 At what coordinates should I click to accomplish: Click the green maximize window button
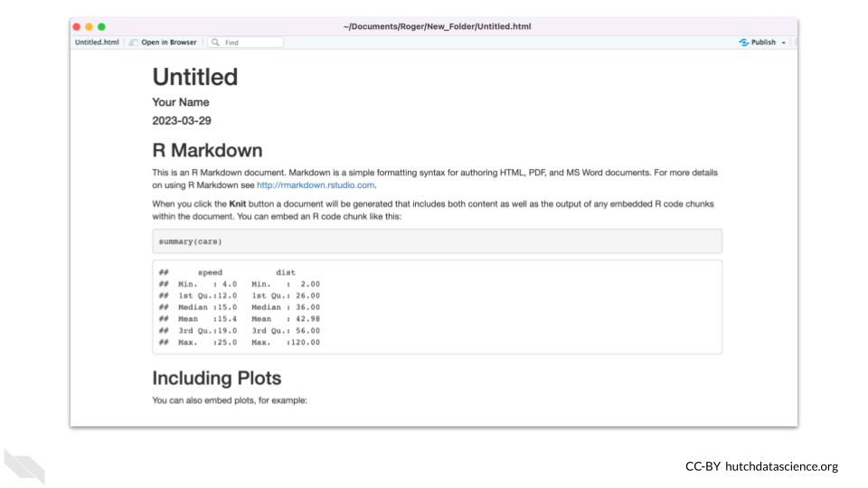(x=101, y=26)
